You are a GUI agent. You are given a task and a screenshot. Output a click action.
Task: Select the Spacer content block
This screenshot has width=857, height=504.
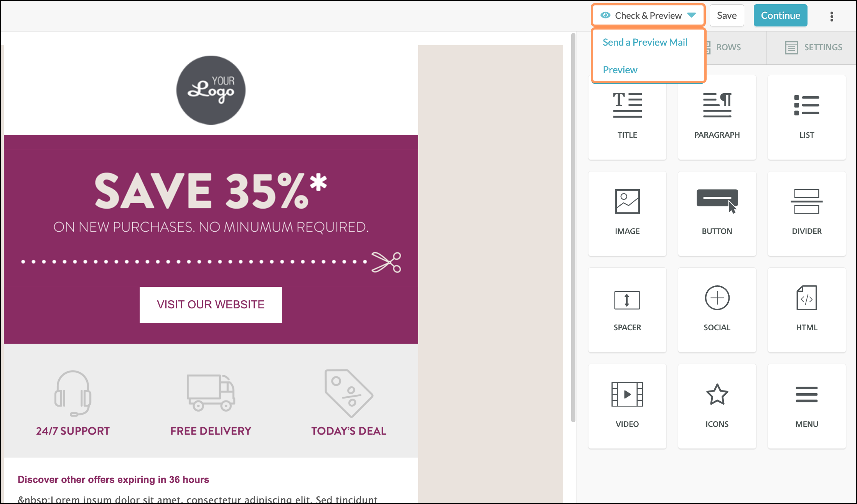627,310
